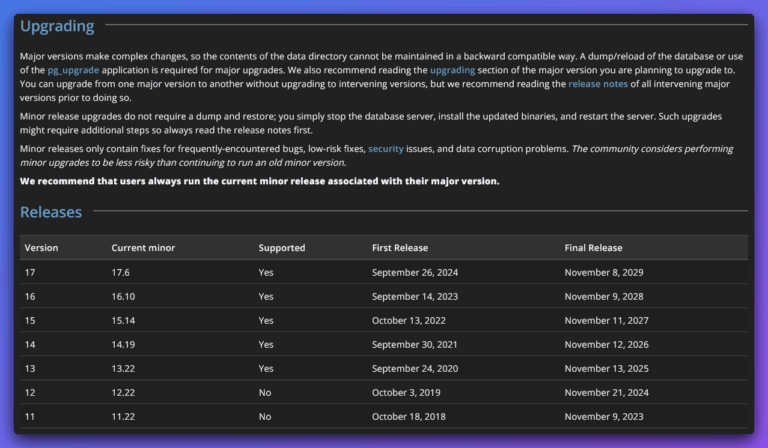This screenshot has width=768, height=448.
Task: Follow the upgrading section link
Action: point(452,70)
